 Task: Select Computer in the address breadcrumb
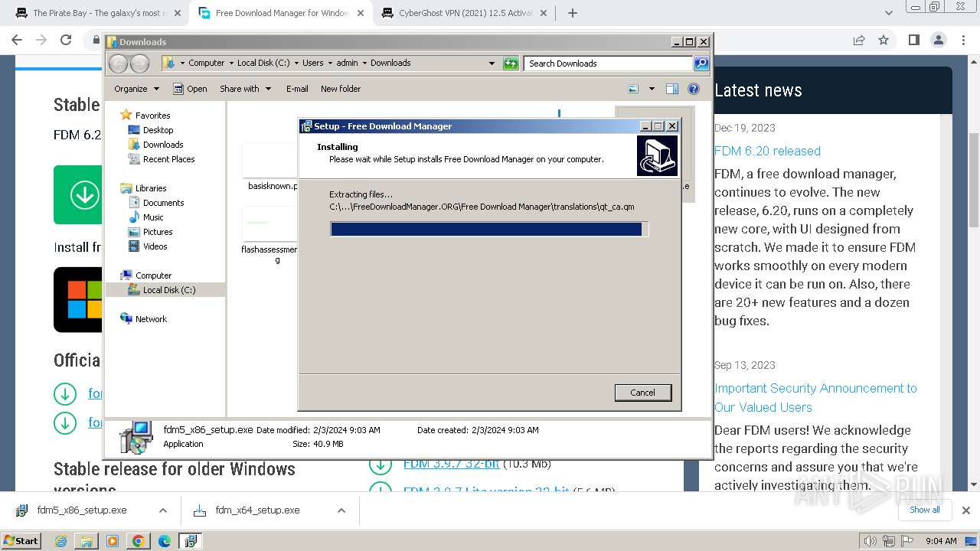click(x=206, y=64)
